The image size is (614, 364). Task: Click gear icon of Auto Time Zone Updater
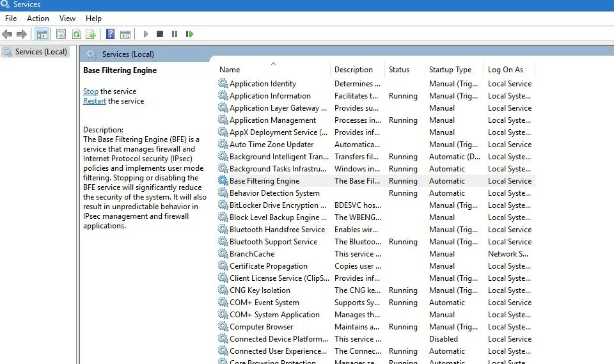point(223,144)
